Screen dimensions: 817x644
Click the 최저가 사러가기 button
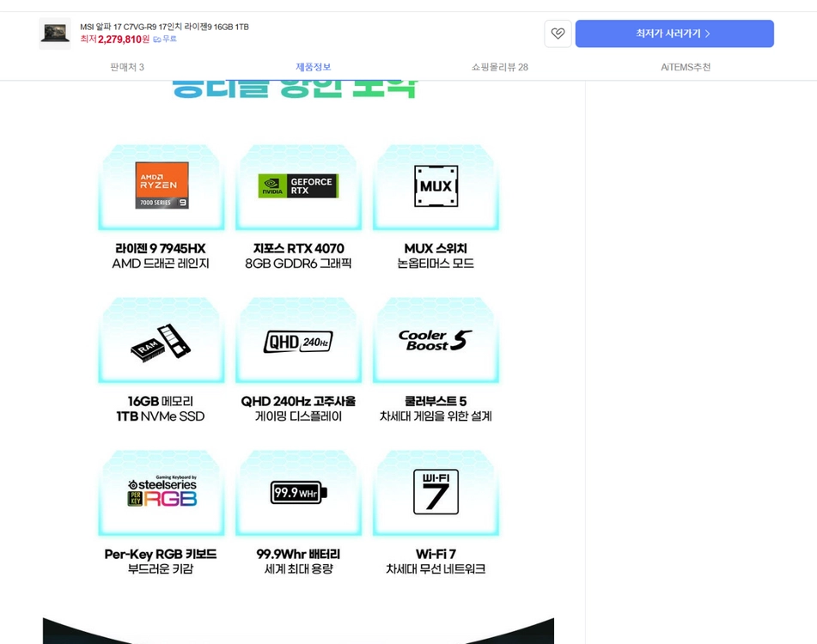point(674,33)
